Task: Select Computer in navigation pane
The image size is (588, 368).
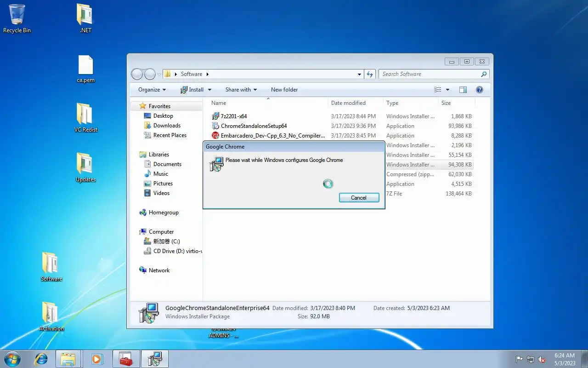Action: click(x=161, y=232)
